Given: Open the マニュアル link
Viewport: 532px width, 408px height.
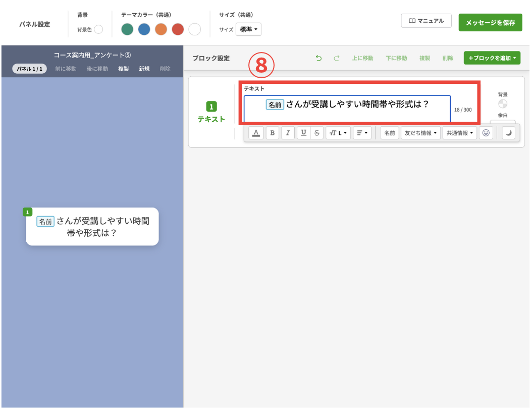Looking at the screenshot, I should pyautogui.click(x=426, y=21).
